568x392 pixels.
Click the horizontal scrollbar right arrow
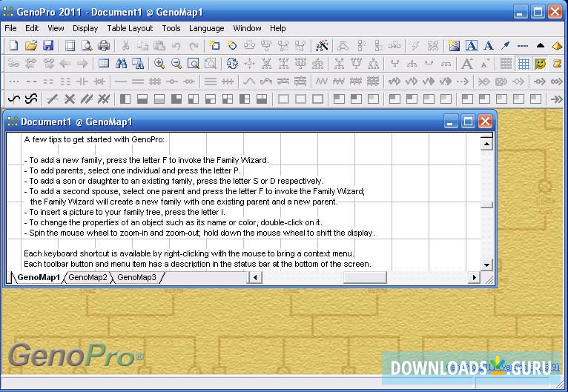(x=474, y=278)
